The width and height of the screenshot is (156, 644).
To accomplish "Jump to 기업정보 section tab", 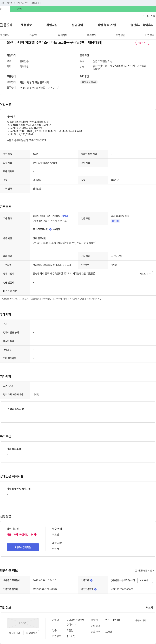I will point(149,35).
